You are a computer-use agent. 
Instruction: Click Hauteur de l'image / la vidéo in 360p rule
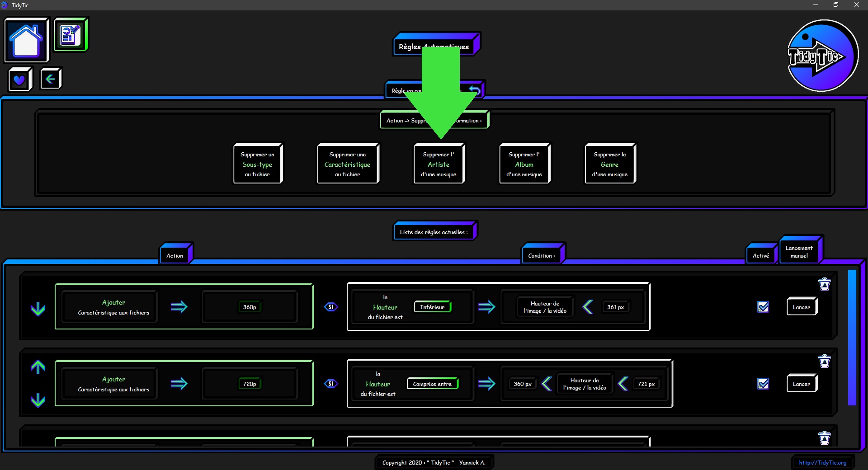[545, 307]
